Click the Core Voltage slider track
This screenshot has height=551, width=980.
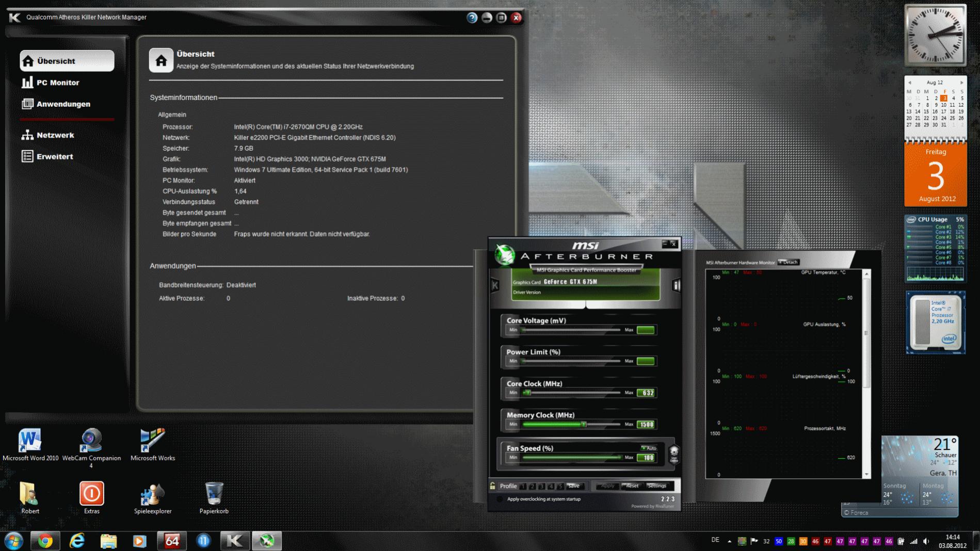click(571, 330)
